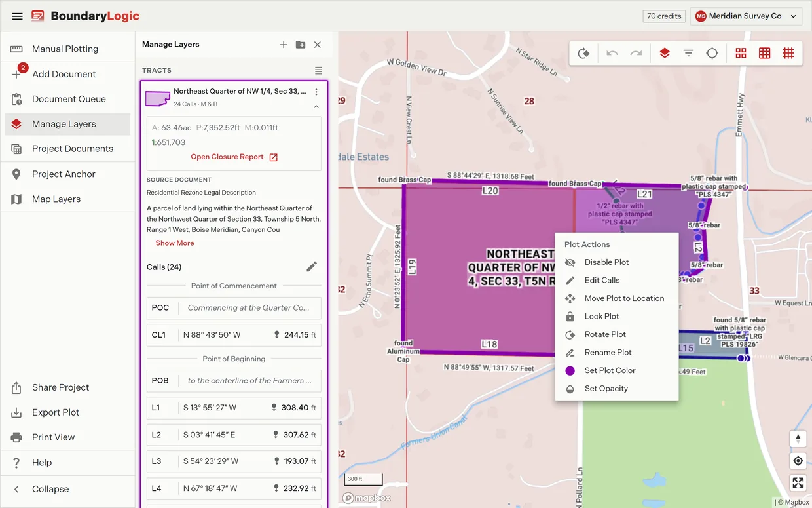The width and height of the screenshot is (812, 508).
Task: Open Project Anchor pin item
Action: point(67,174)
